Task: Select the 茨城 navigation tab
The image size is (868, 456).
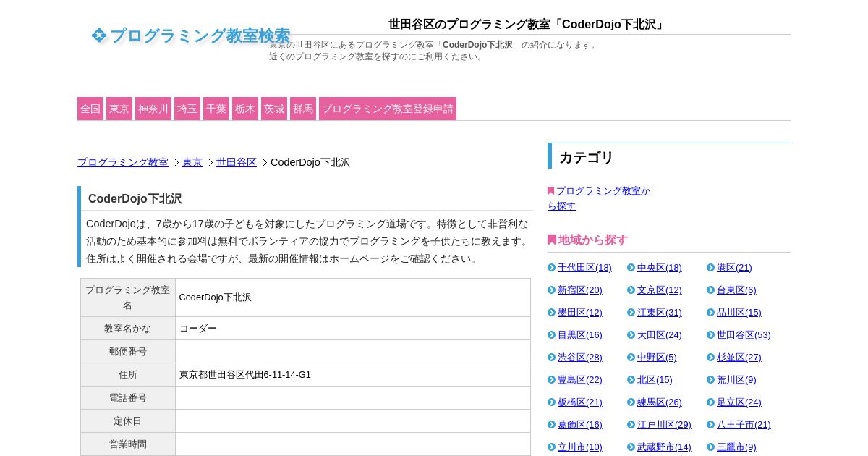Action: [x=274, y=109]
